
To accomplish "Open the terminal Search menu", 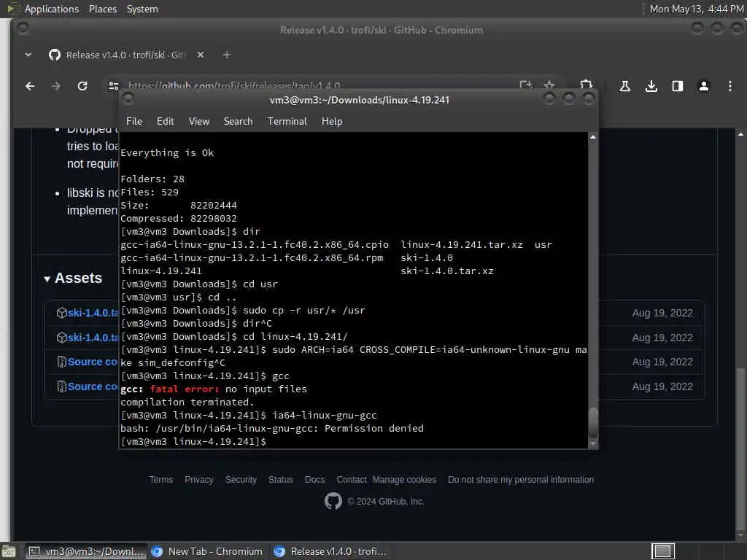I will 239,122.
